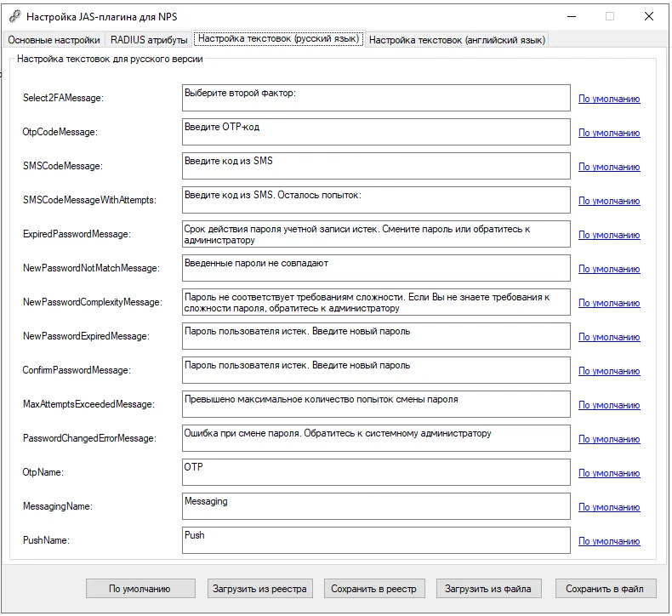
Task: Open the RADIUS атрибуты tab
Action: click(x=149, y=40)
